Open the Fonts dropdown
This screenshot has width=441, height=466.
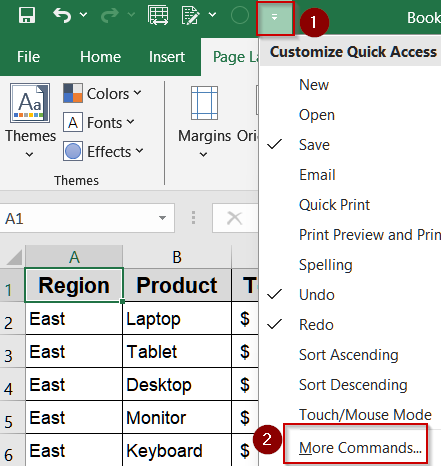(x=110, y=123)
